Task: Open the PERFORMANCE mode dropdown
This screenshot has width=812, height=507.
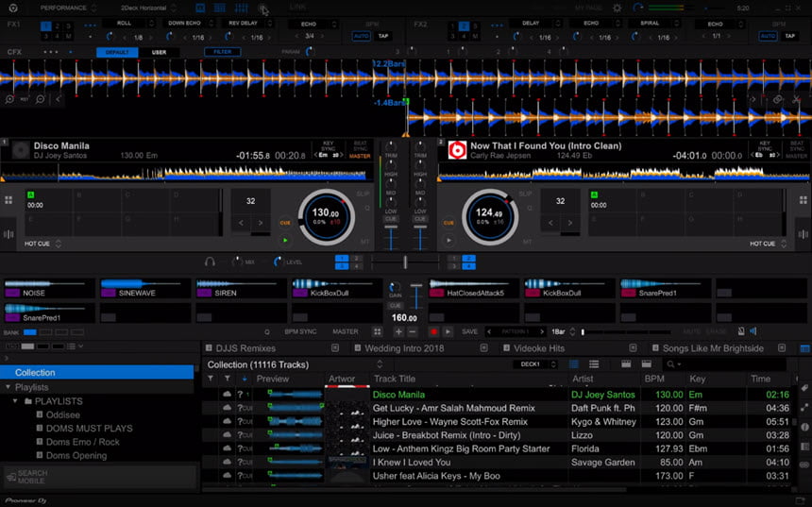Action: point(69,8)
